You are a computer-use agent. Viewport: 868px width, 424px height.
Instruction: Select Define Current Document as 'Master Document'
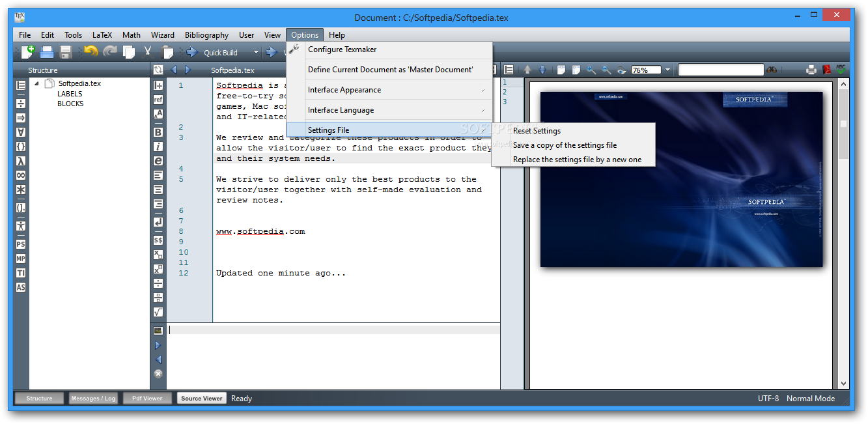point(389,70)
